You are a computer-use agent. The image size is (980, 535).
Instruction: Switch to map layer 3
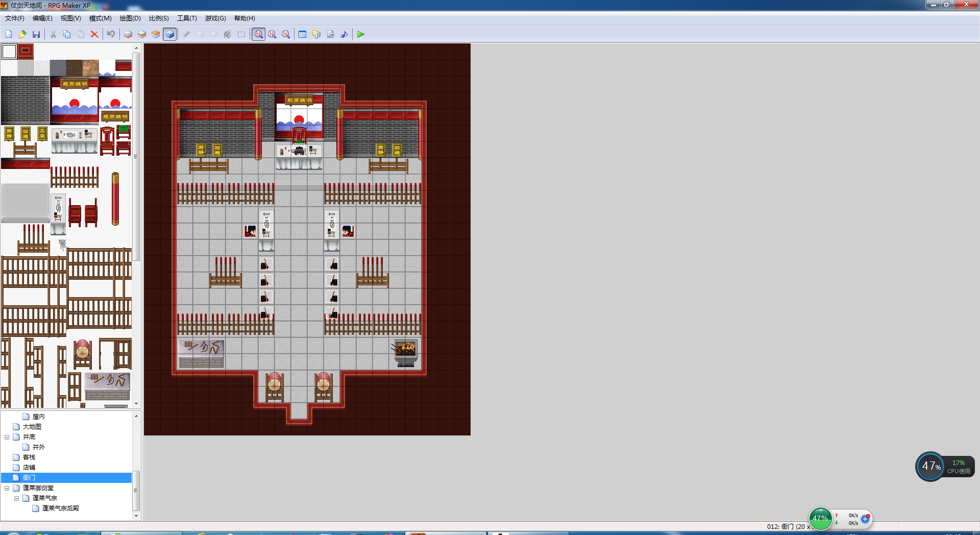click(156, 34)
